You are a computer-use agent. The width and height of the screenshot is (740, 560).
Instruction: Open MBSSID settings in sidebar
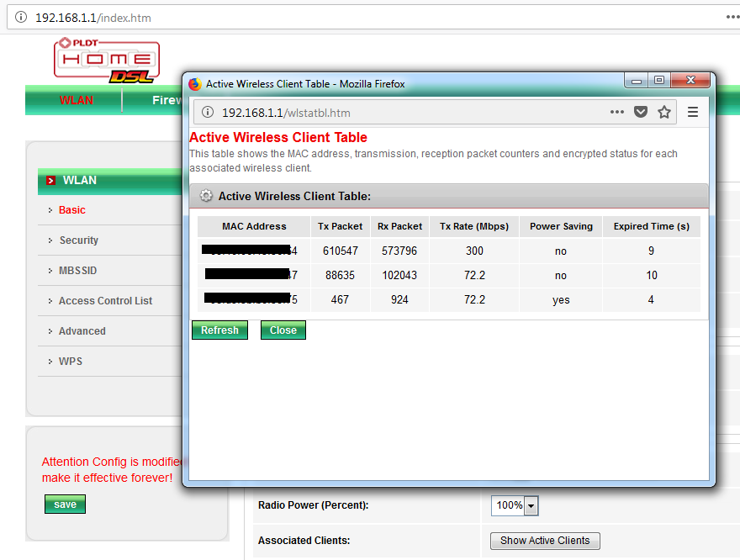click(x=78, y=270)
